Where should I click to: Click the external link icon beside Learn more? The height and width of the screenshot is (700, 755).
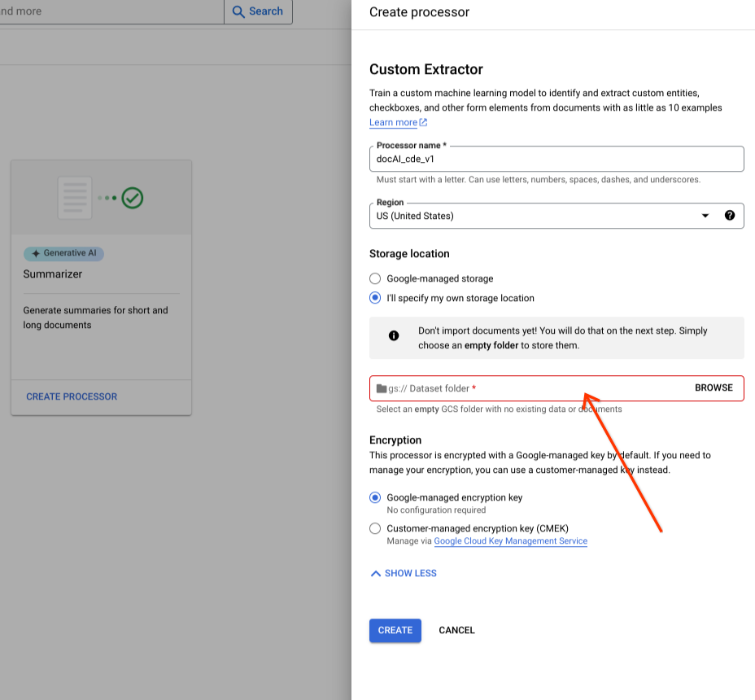423,123
